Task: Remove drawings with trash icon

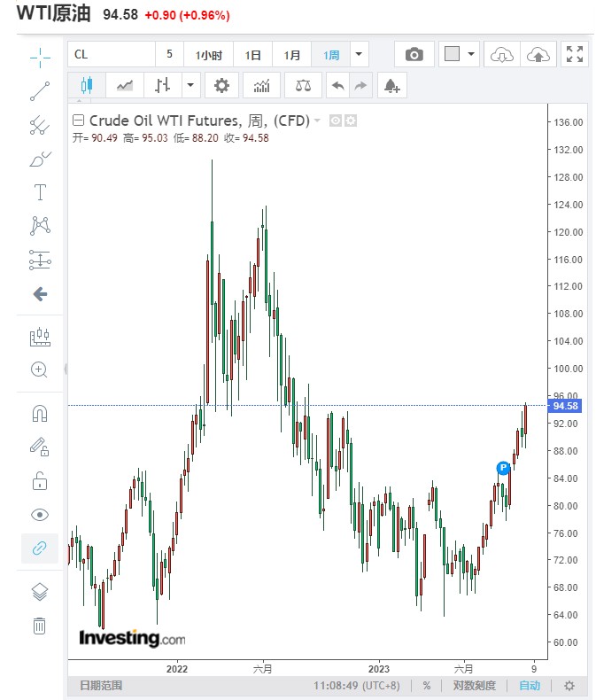Action: pyautogui.click(x=40, y=626)
